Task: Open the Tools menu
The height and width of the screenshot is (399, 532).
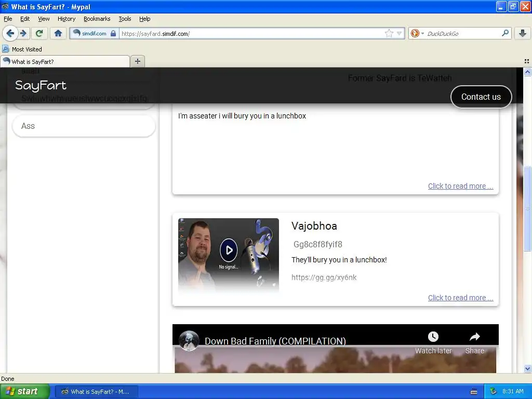Action: (x=125, y=19)
